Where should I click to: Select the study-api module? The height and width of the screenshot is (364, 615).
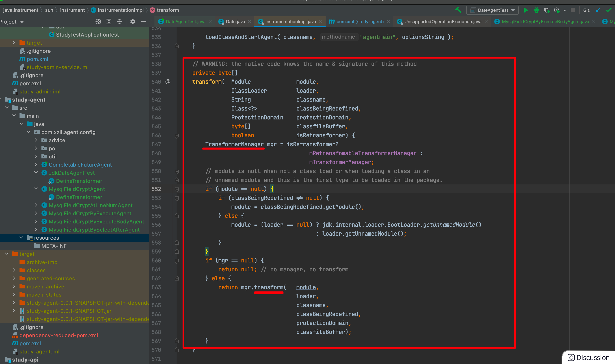[25, 360]
